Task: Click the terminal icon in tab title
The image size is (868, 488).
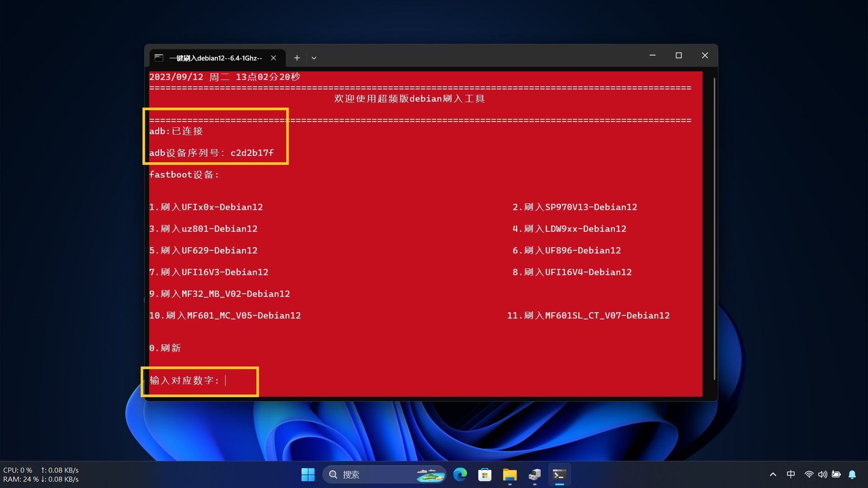Action: click(x=159, y=58)
